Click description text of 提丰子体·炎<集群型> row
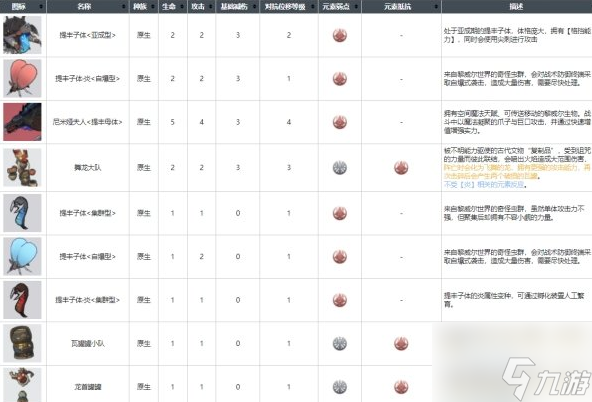592x402 pixels. [x=514, y=300]
